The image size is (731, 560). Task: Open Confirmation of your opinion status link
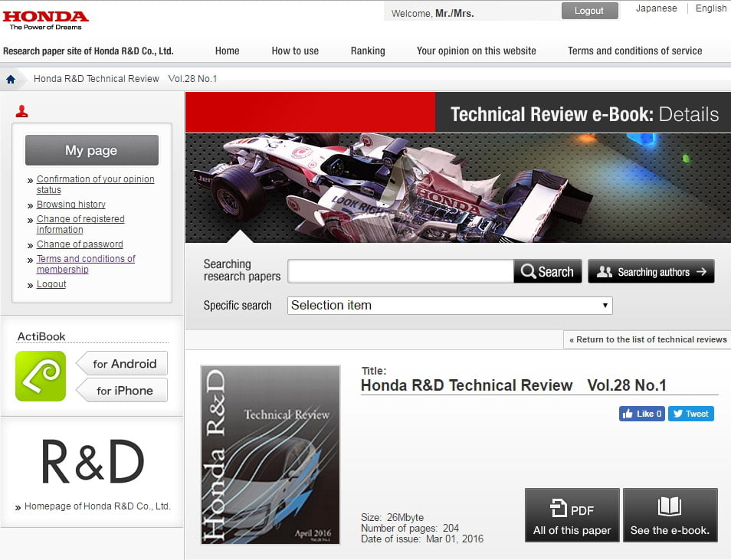[96, 184]
